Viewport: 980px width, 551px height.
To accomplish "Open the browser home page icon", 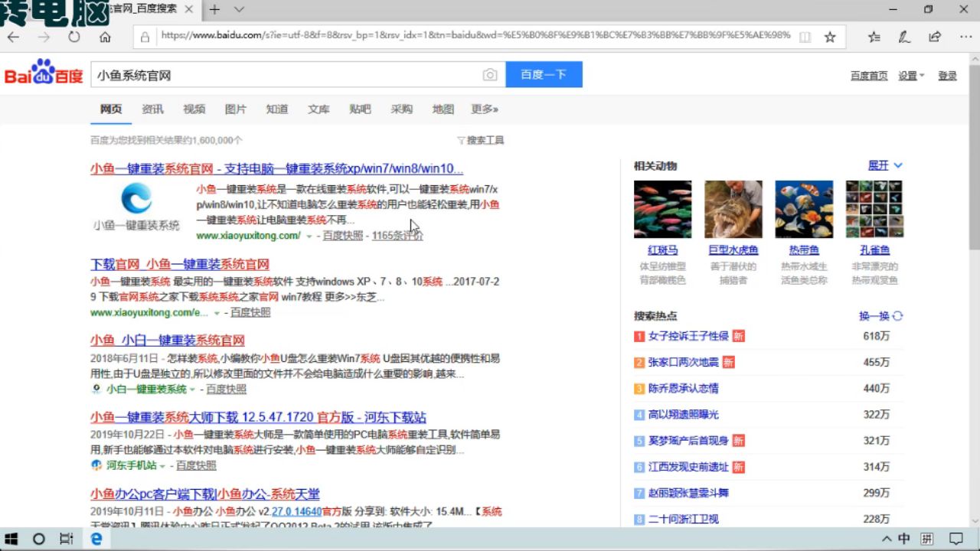I will click(105, 37).
